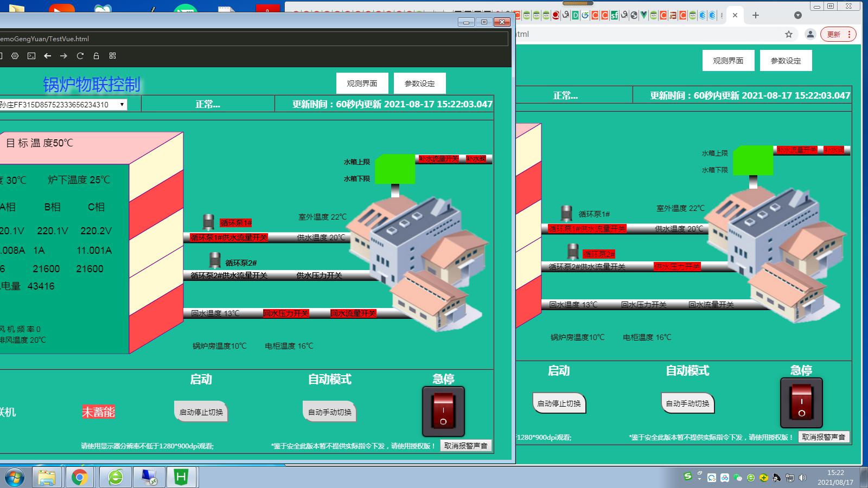Open Chrome tab search dropdown arrow
The height and width of the screenshot is (488, 868).
[x=797, y=15]
